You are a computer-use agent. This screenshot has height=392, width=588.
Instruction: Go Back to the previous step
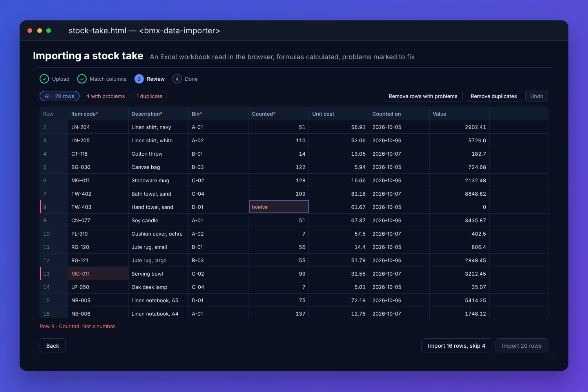click(x=53, y=345)
